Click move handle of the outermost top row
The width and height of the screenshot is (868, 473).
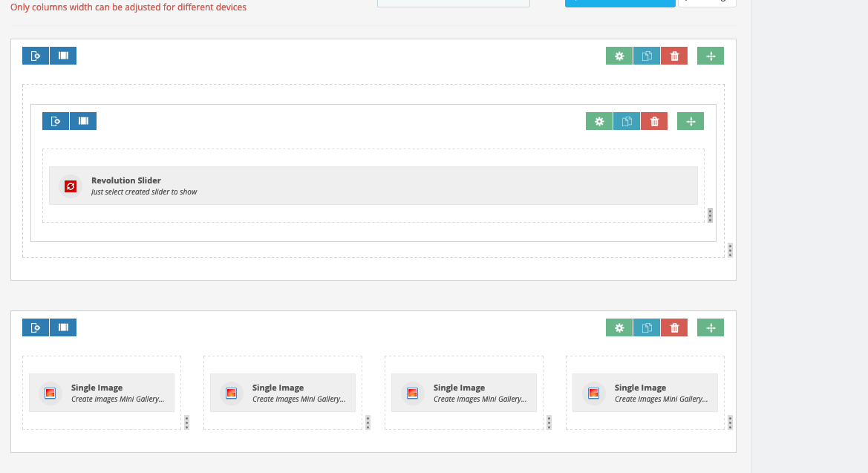click(711, 56)
